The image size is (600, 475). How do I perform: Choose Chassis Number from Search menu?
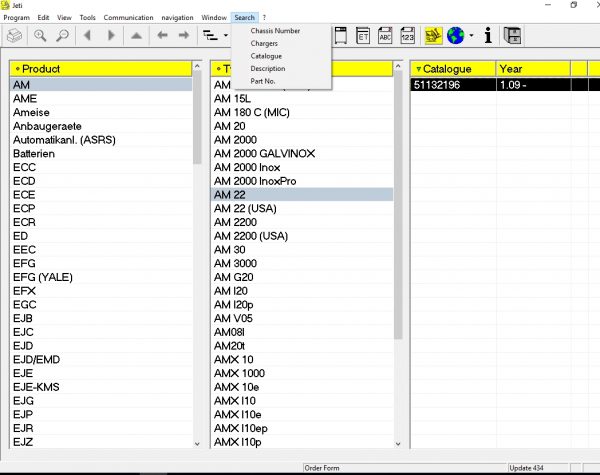coord(275,31)
